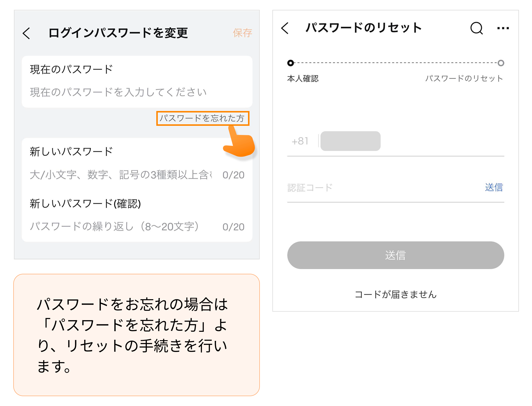Image resolution: width=532 pixels, height=406 pixels.
Task: Click the phone number input box
Action: (x=350, y=141)
